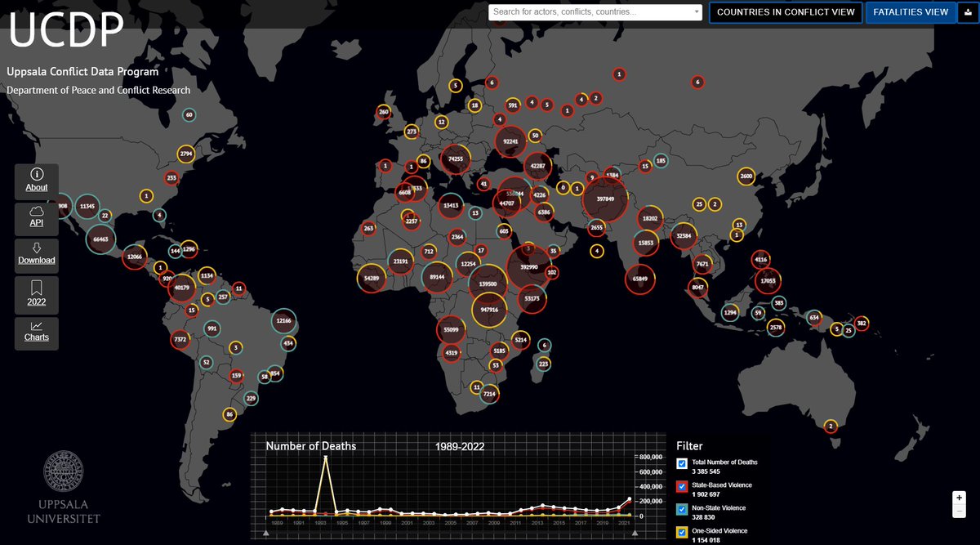Image resolution: width=980 pixels, height=545 pixels.
Task: Zoom in the map with plus button
Action: 960,498
